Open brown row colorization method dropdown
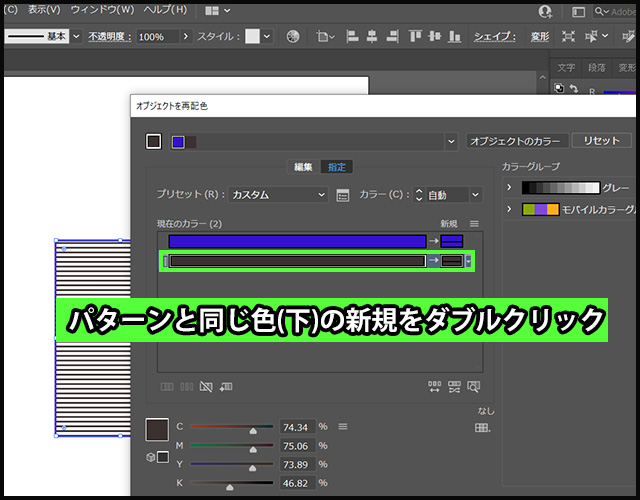The height and width of the screenshot is (500, 640). [x=468, y=261]
